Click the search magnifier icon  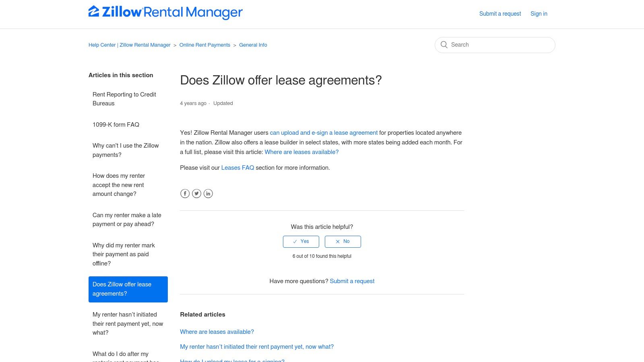coord(444,45)
